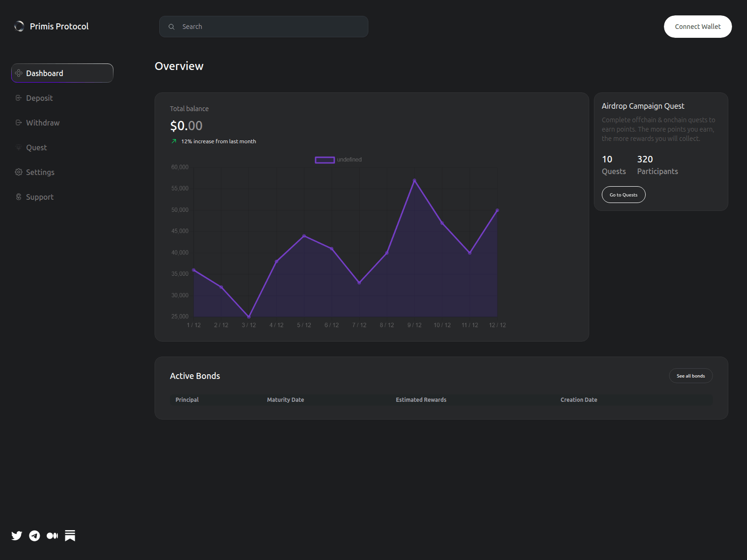
Task: Click the Dashboard sidebar icon
Action: coord(19,73)
